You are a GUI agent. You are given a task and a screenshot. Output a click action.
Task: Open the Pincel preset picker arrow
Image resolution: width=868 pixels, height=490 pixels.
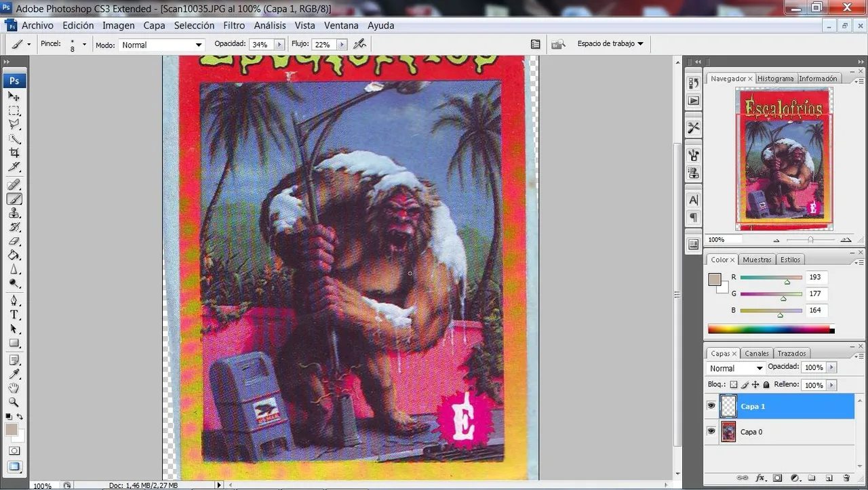[x=84, y=44]
